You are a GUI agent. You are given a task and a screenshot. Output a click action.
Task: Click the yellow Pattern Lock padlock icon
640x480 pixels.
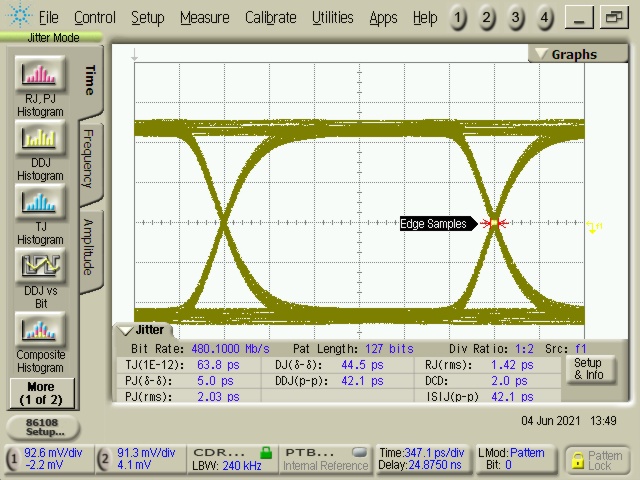click(x=577, y=459)
